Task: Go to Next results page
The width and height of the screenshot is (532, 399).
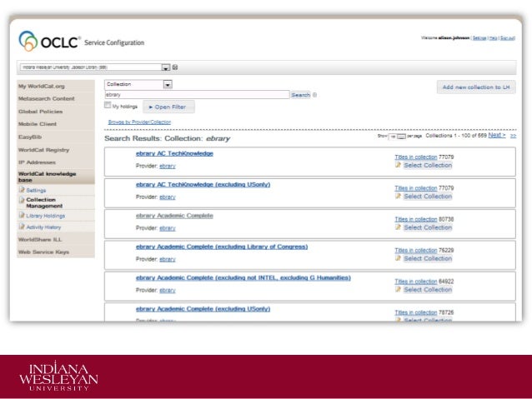Action: click(497, 135)
